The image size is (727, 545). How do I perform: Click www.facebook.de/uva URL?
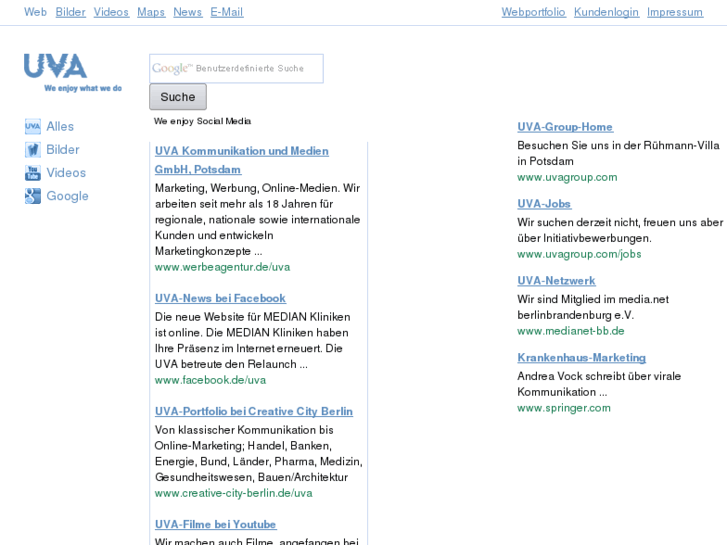(x=210, y=380)
